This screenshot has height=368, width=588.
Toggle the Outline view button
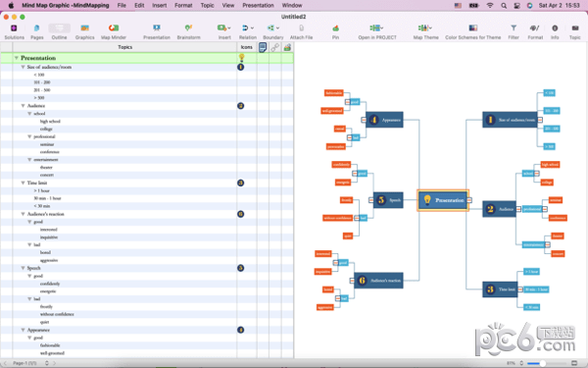(59, 28)
